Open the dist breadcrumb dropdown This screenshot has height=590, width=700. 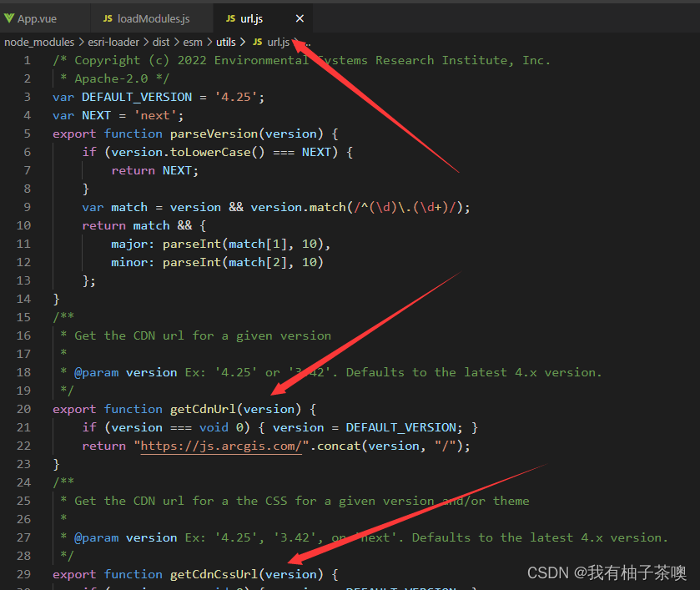[x=161, y=42]
